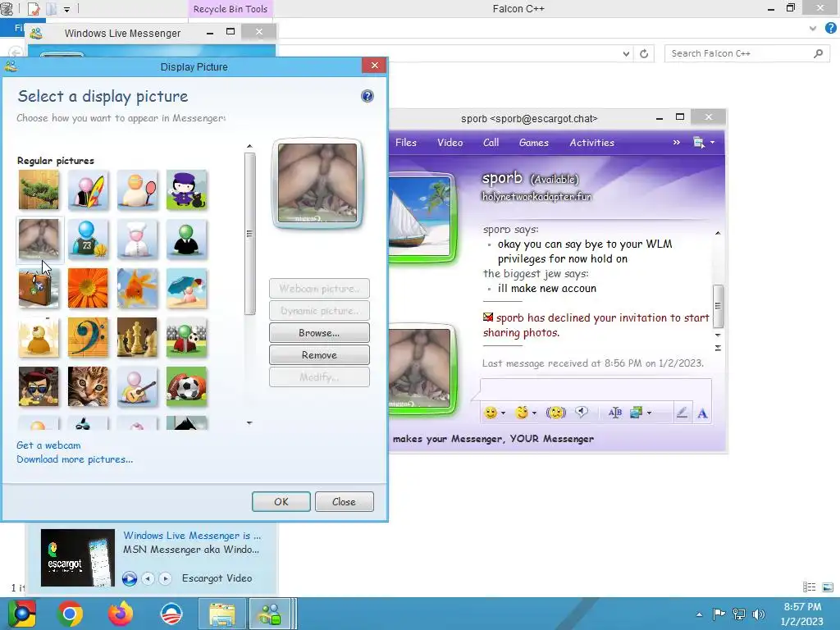
Task: Select the sports balls picture
Action: (x=186, y=387)
